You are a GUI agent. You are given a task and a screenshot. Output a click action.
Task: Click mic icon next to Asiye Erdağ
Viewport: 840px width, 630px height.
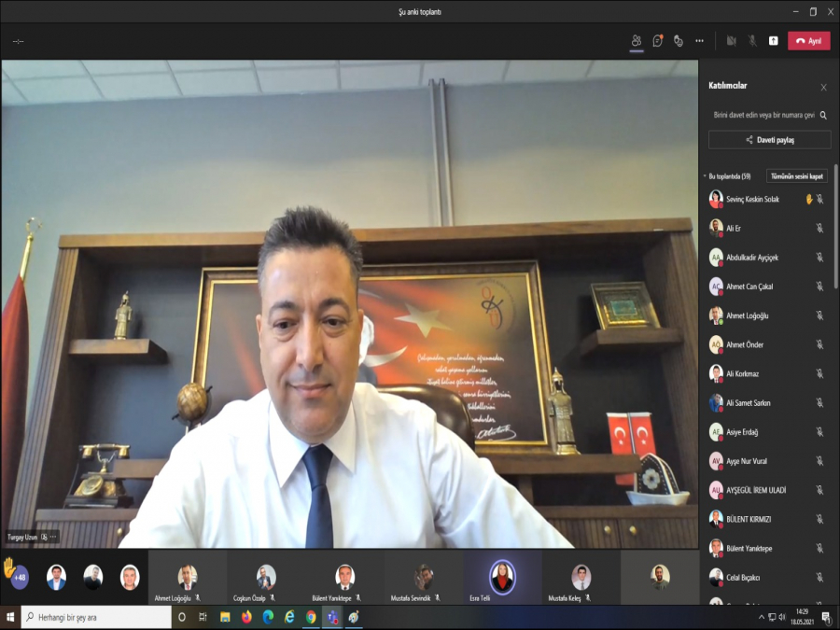tap(819, 432)
